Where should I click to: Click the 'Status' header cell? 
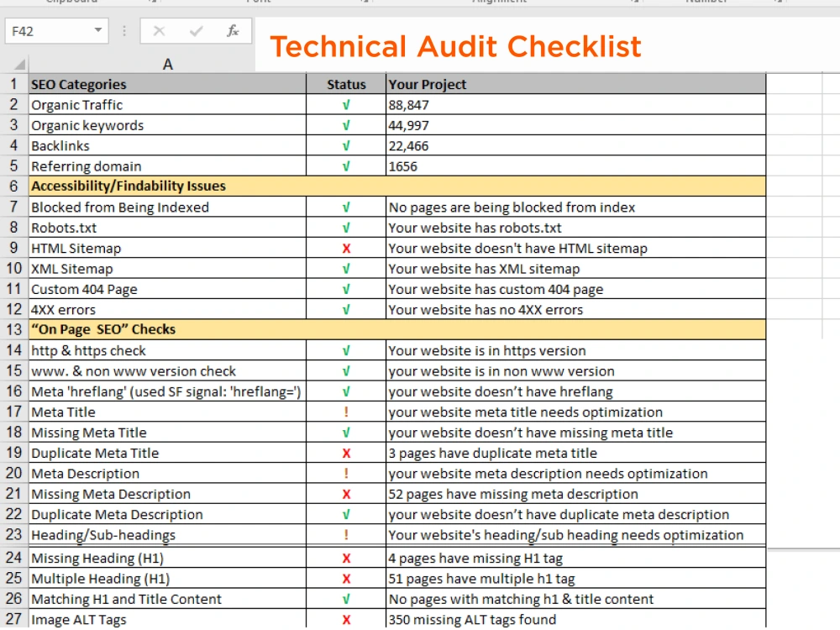(346, 84)
